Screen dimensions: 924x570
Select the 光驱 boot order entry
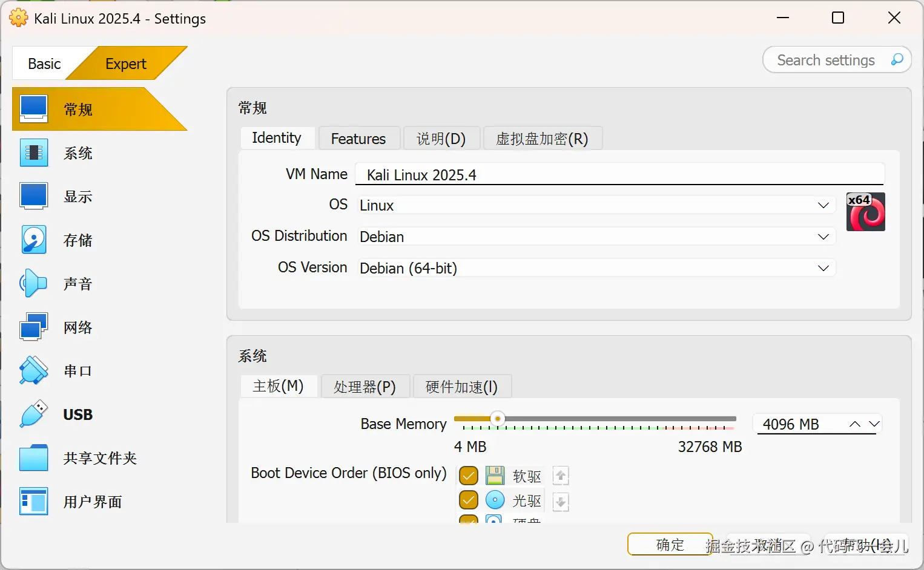[x=514, y=500]
